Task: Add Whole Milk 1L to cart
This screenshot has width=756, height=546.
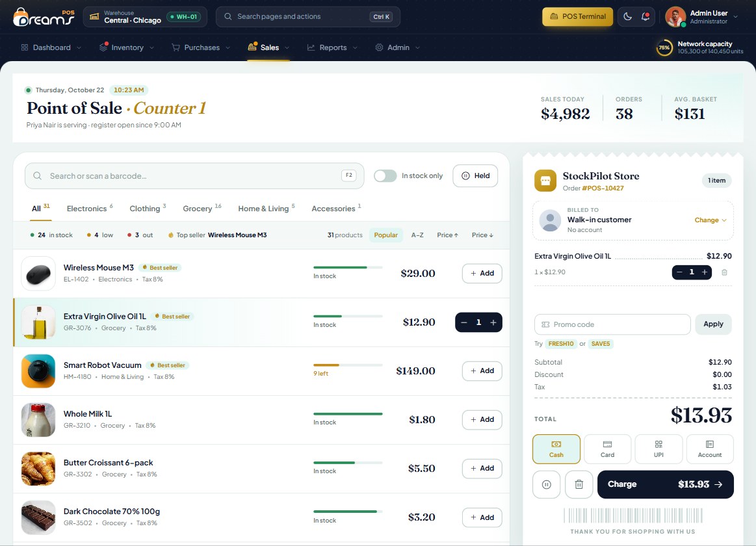Action: click(x=482, y=420)
